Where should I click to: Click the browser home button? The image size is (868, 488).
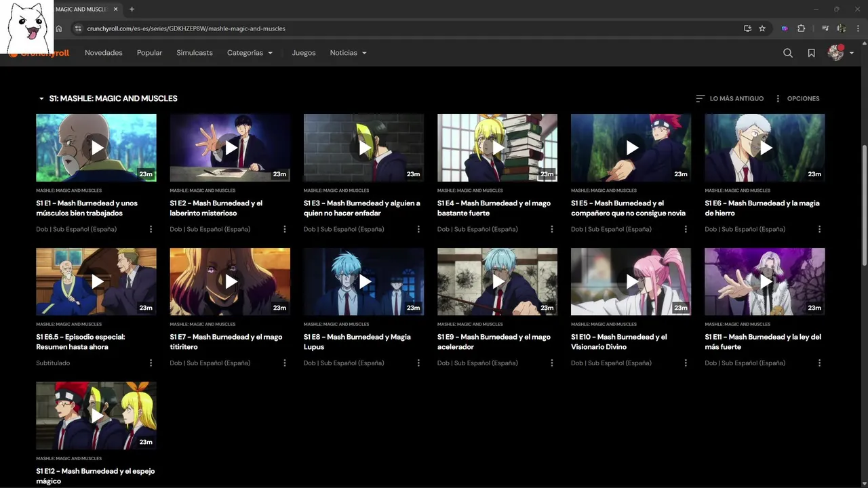(59, 28)
